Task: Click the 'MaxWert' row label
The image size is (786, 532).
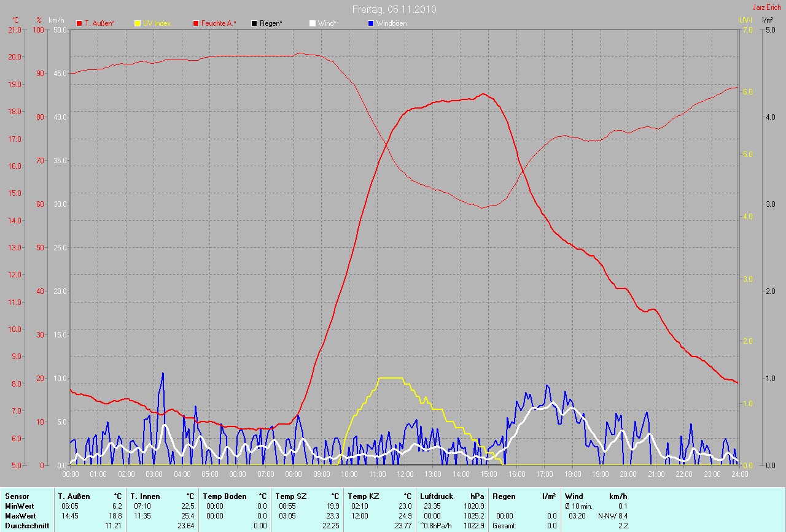Action: [x=19, y=516]
